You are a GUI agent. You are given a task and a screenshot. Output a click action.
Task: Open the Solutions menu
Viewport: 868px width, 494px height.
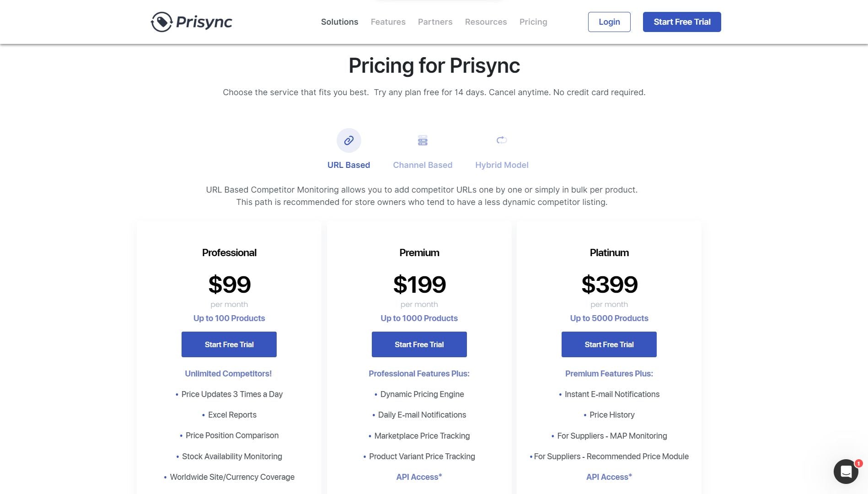339,22
